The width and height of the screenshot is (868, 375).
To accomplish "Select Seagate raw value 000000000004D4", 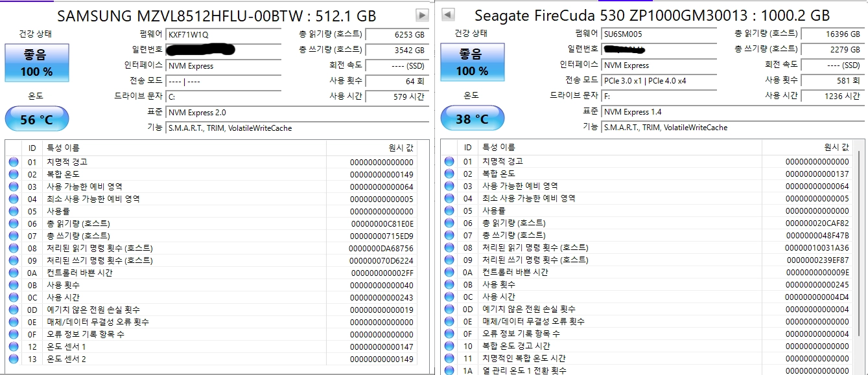I will (x=817, y=297).
